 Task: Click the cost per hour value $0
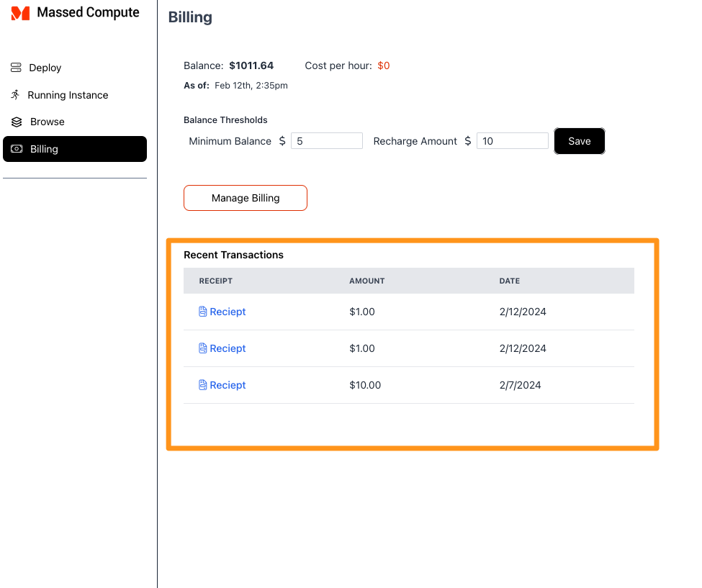384,65
